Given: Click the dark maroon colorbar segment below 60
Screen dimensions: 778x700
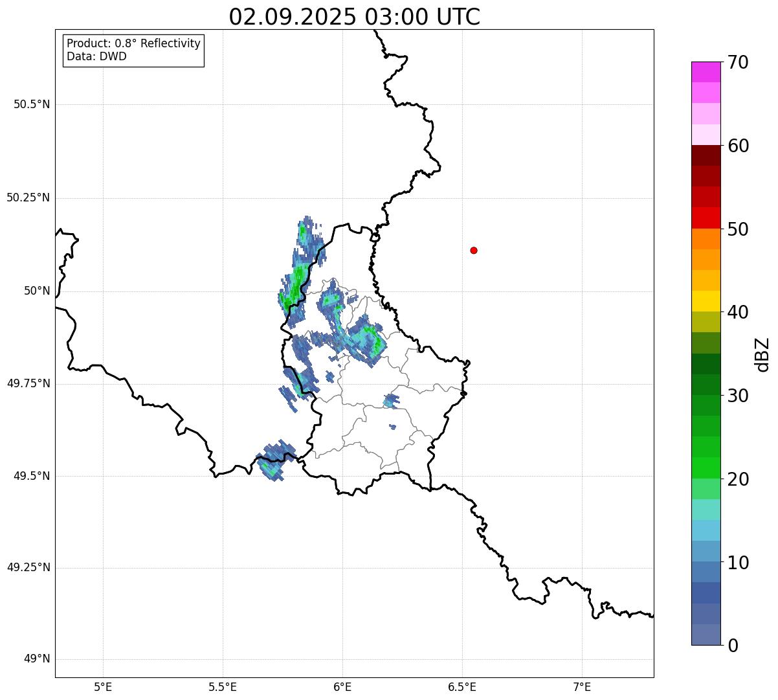Looking at the screenshot, I should (x=706, y=155).
